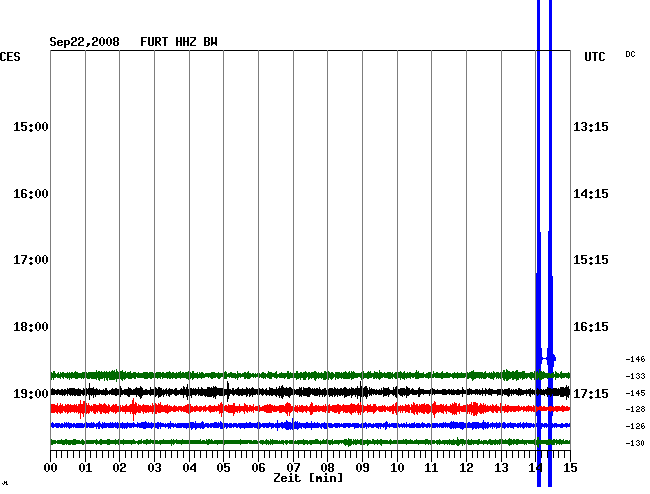The width and height of the screenshot is (650, 494).
Task: Click the 17:00 local time label
Action: click(31, 260)
